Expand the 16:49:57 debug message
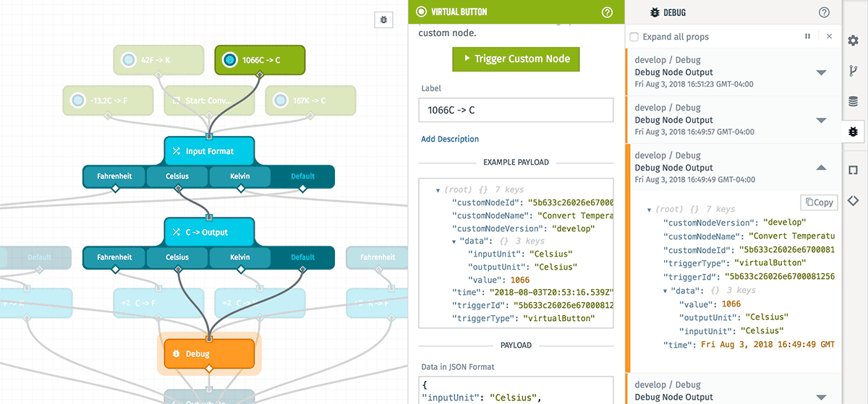 point(821,119)
